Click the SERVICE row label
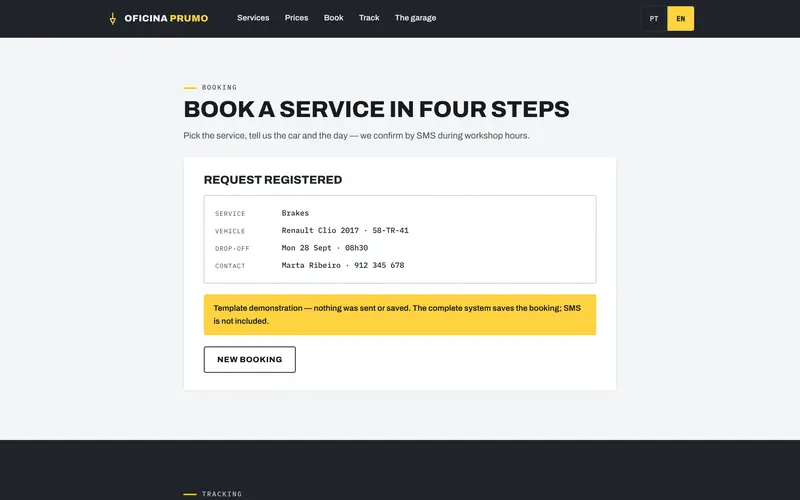This screenshot has height=500, width=800. pyautogui.click(x=230, y=214)
